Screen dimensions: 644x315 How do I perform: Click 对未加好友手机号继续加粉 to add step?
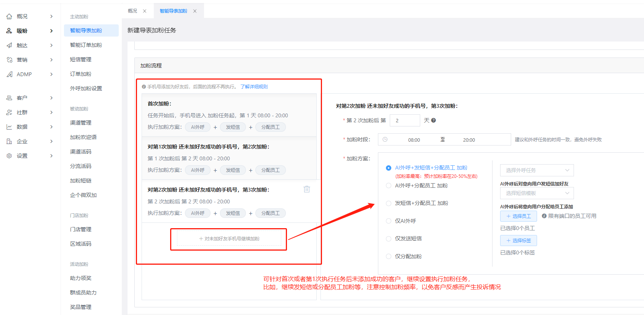(x=229, y=239)
